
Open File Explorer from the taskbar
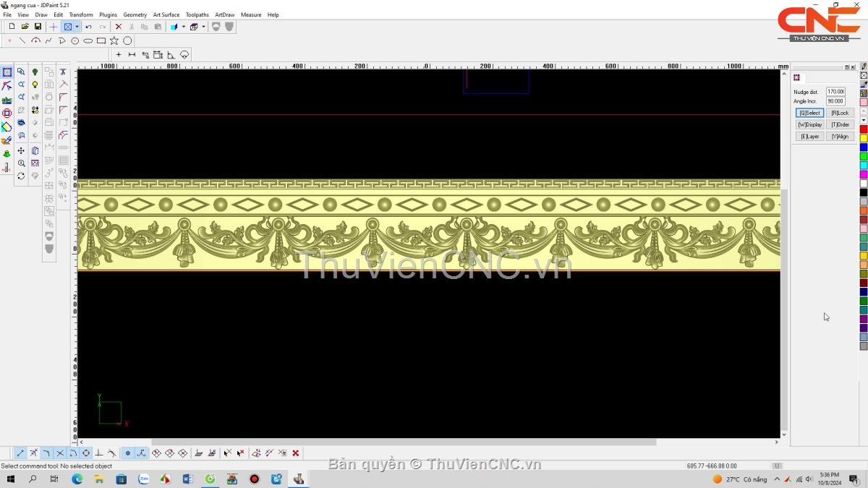(x=99, y=479)
